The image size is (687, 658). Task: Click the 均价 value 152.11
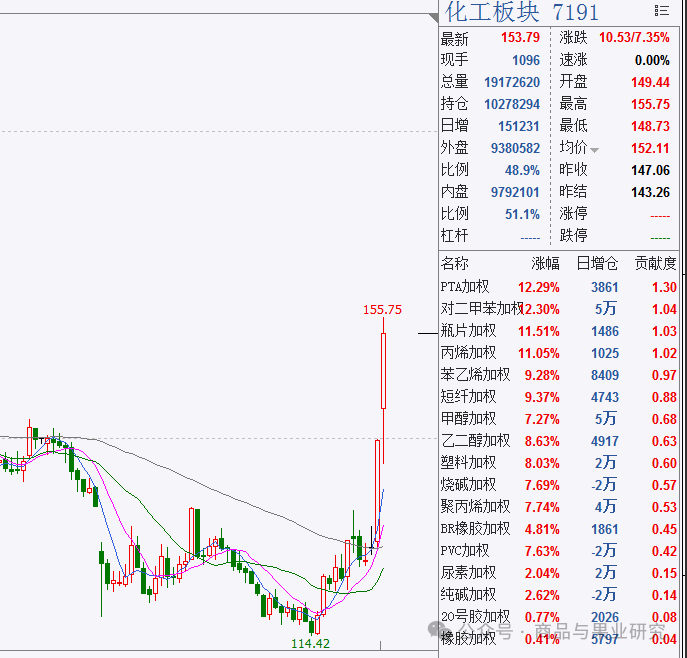click(x=650, y=148)
